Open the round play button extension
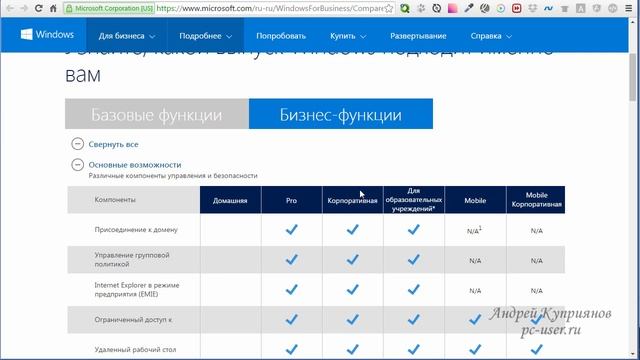 click(501, 8)
